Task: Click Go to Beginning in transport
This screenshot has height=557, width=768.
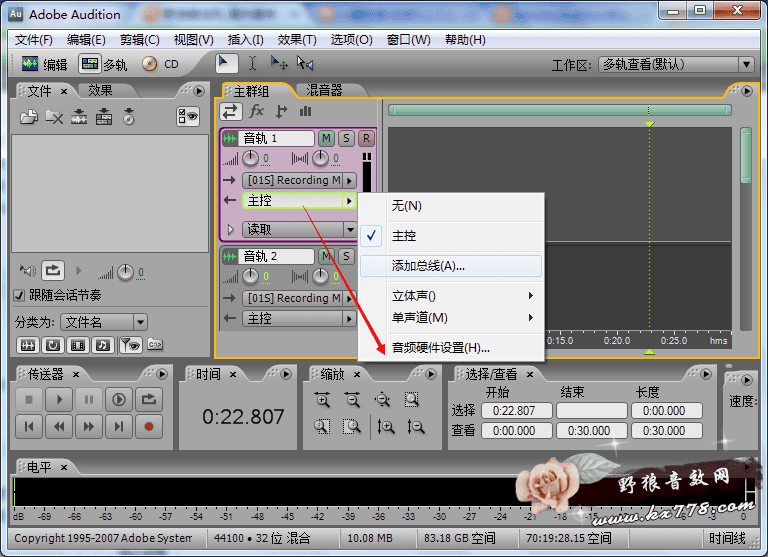Action: pos(29,427)
